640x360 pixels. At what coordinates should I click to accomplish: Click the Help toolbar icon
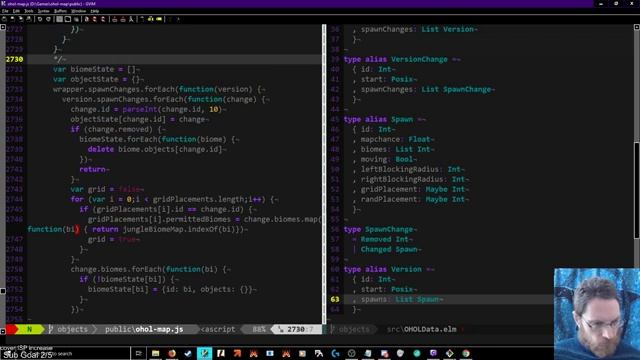tap(170, 19)
